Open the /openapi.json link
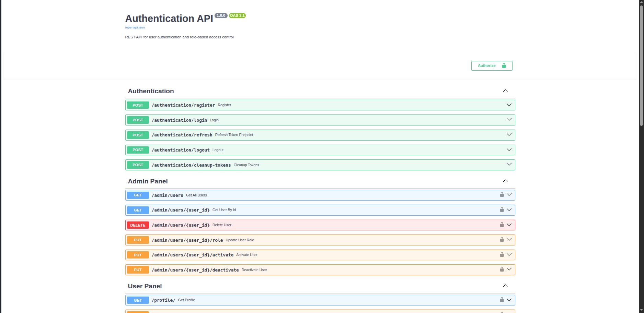Viewport: 644px width, 313px height. 135,27
